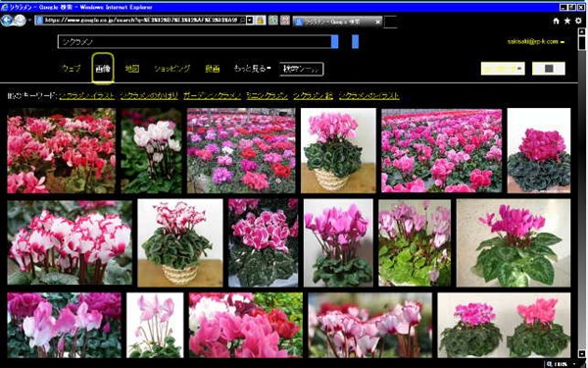
Task: Click the IE Forward navigation button
Action: coord(20,21)
